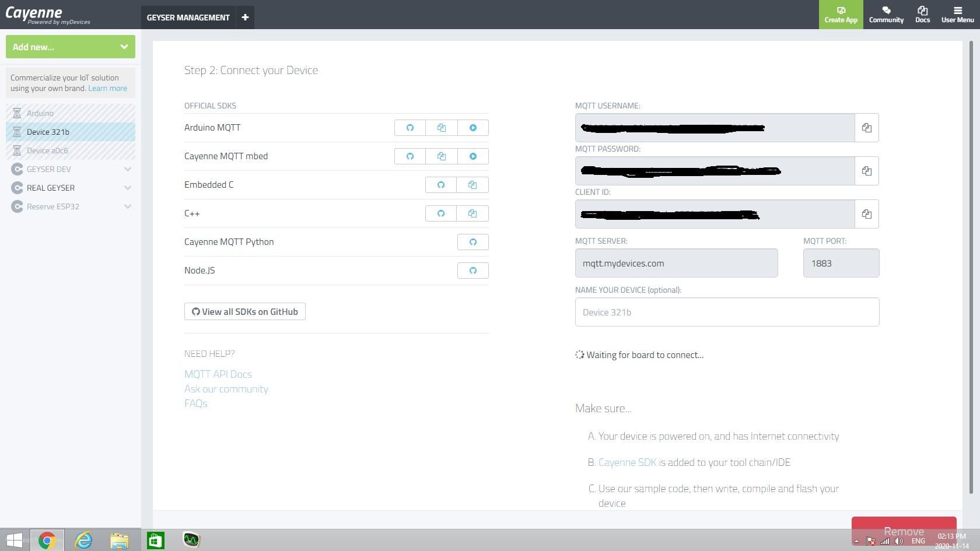Open Ask our community link

[x=226, y=389]
